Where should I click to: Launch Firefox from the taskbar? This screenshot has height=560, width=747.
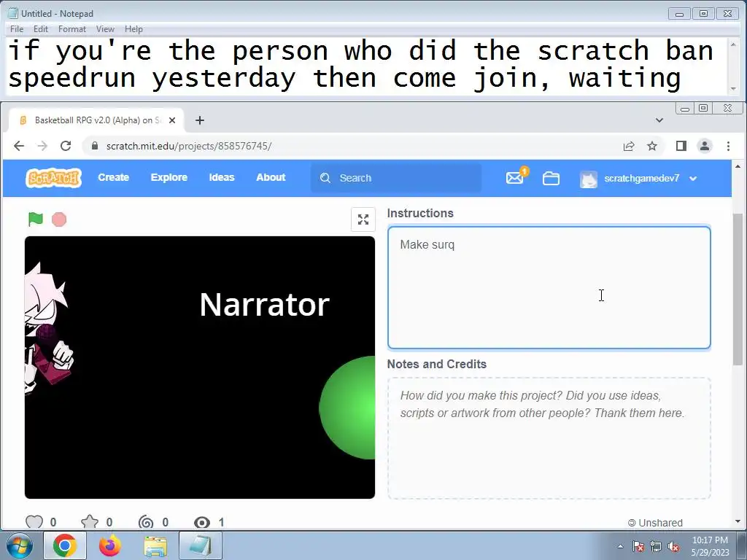tap(110, 545)
